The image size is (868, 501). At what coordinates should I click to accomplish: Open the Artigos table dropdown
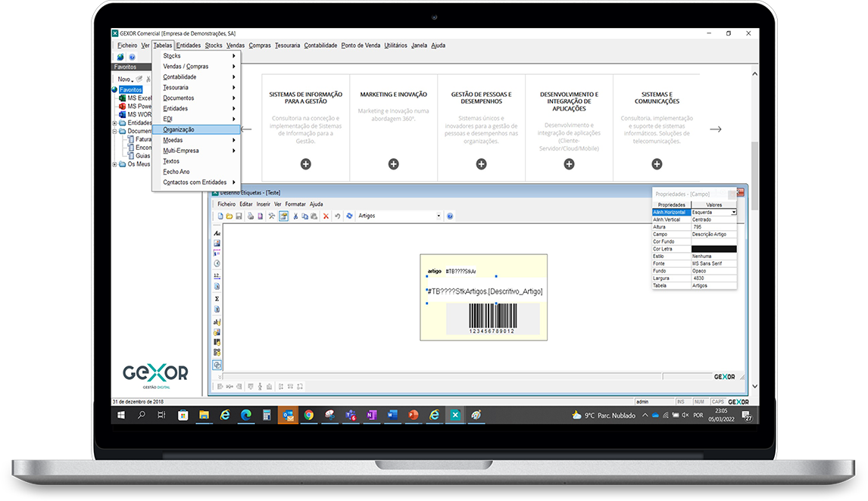[x=439, y=216]
